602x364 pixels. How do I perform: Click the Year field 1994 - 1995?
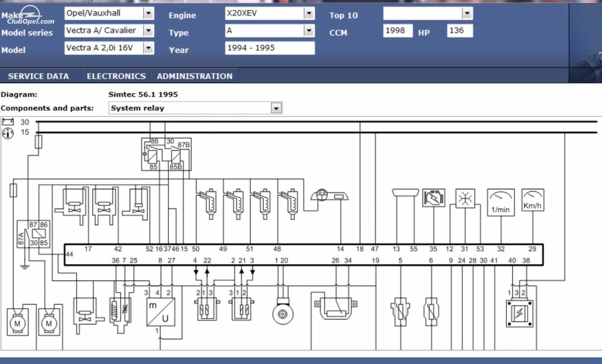coord(270,48)
